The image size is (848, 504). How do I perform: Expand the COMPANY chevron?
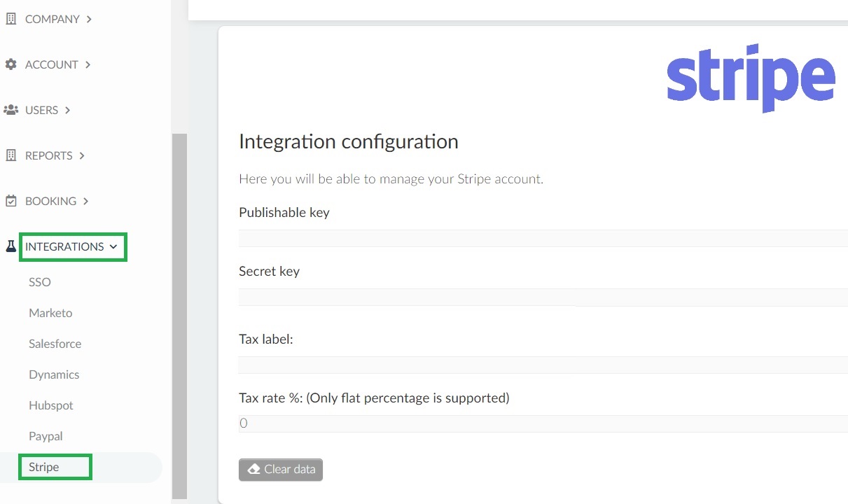click(x=89, y=19)
